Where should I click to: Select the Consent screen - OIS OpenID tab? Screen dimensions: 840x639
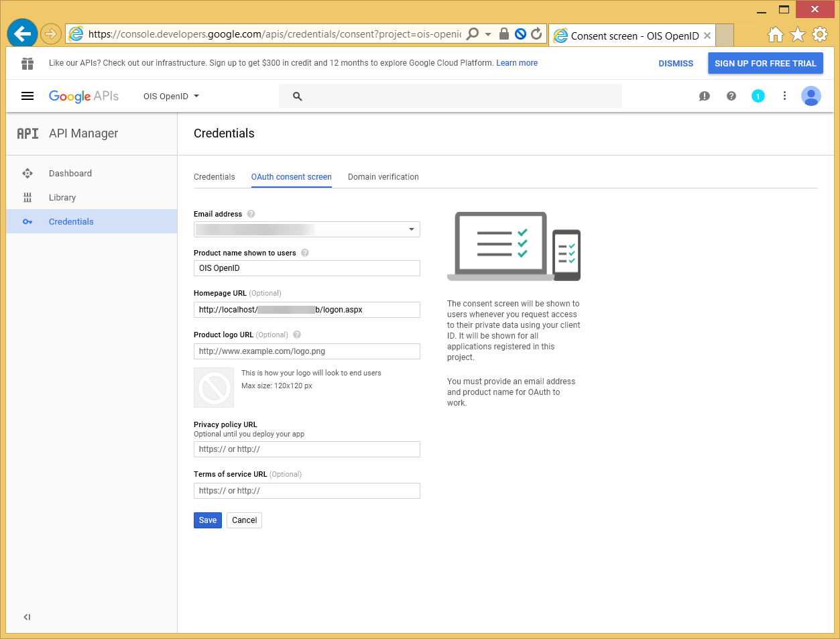tap(634, 36)
